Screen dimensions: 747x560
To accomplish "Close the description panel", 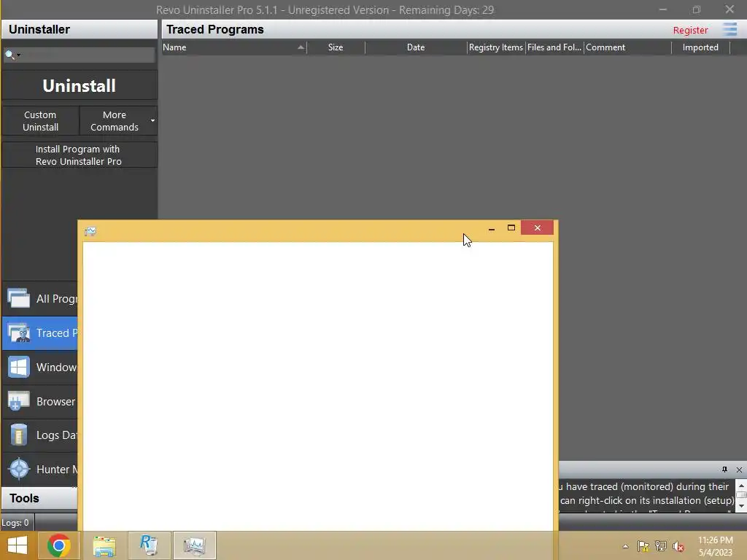I will click(739, 470).
